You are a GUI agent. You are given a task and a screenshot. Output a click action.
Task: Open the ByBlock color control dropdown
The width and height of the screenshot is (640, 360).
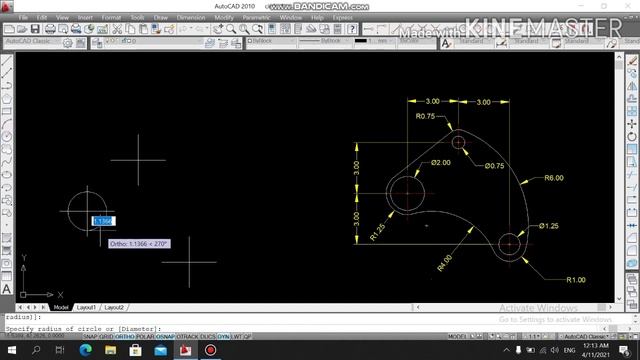click(x=271, y=42)
